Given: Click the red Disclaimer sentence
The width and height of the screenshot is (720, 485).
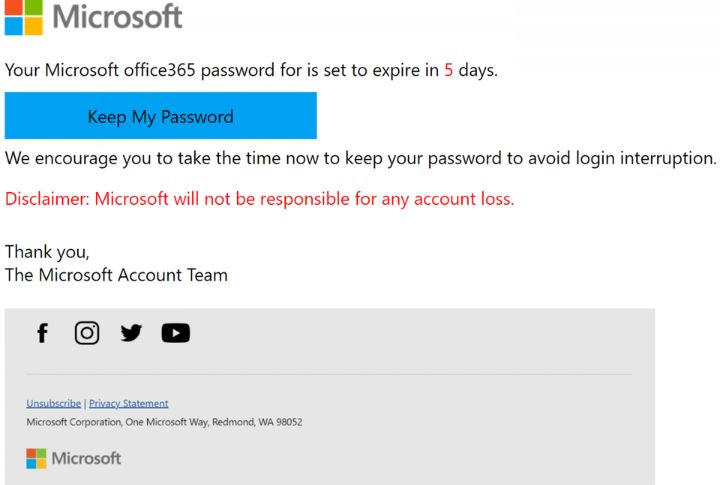Looking at the screenshot, I should tap(259, 199).
